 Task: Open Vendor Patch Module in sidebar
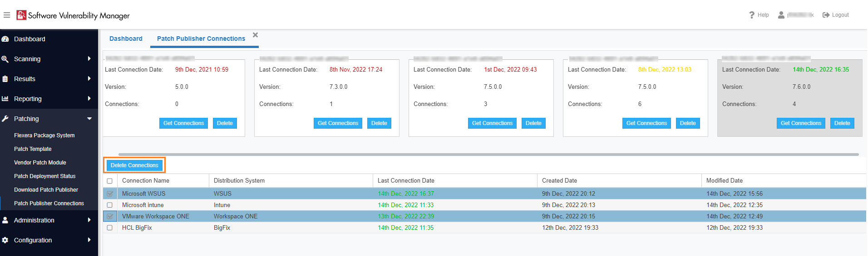coord(40,163)
